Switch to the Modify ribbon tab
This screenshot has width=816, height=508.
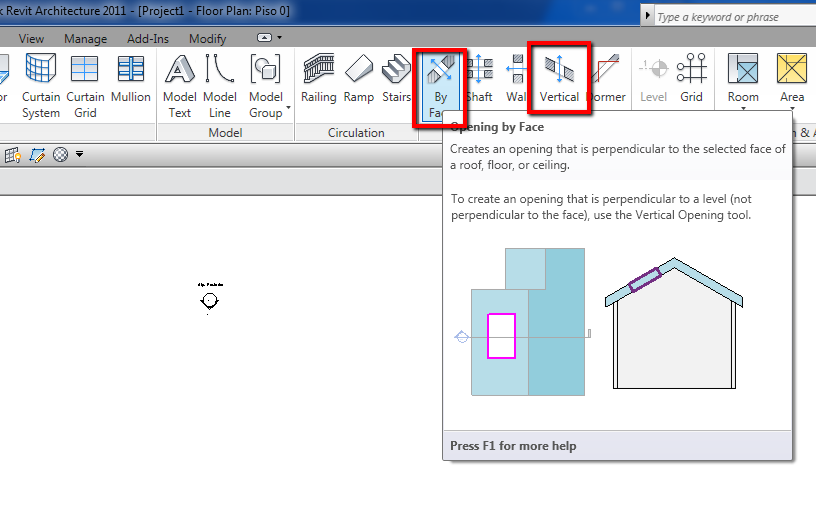click(x=208, y=39)
